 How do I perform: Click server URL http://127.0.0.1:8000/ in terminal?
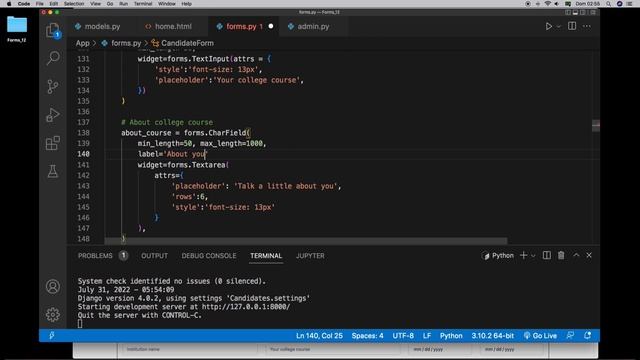tap(246, 307)
